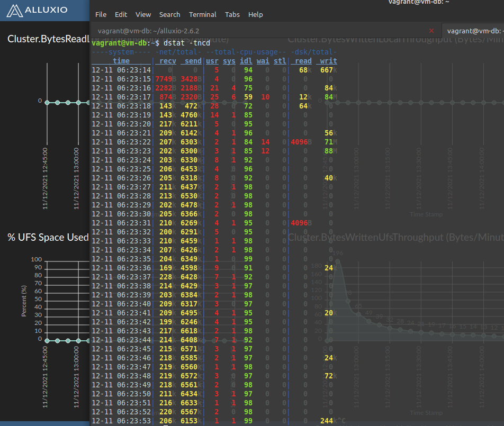Click recv value 7749B

coord(166,79)
